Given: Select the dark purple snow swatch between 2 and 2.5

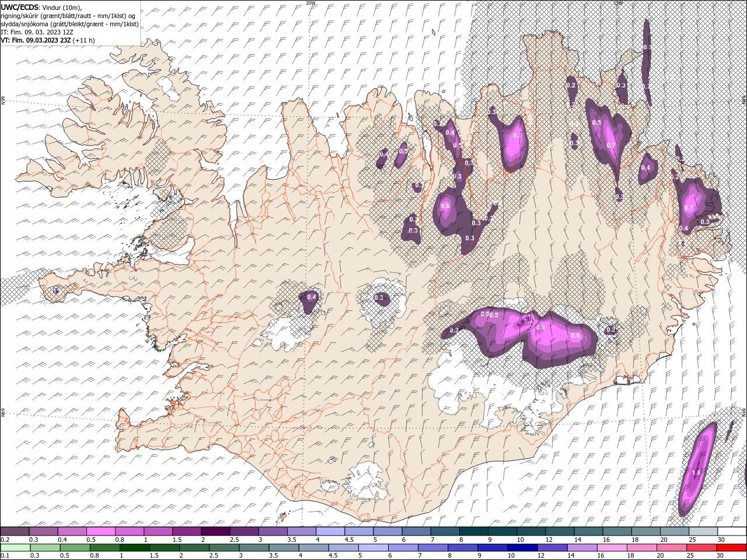Looking at the screenshot, I should tap(215, 531).
